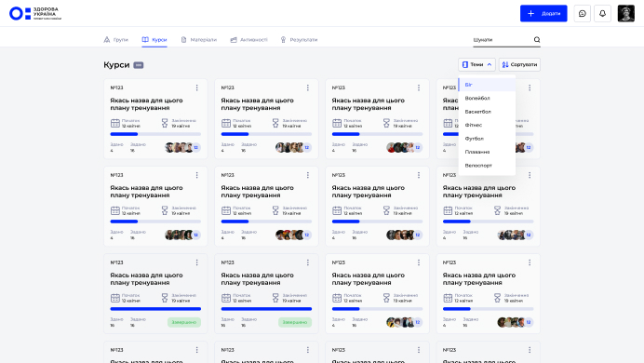Open kebab menu of third card, top row
The width and height of the screenshot is (644, 363).
coord(419,87)
